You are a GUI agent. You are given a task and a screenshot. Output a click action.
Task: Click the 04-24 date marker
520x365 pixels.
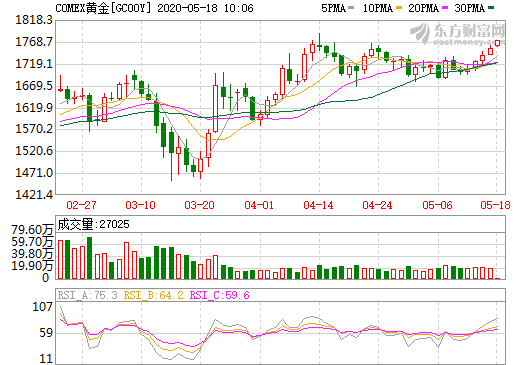click(x=377, y=205)
